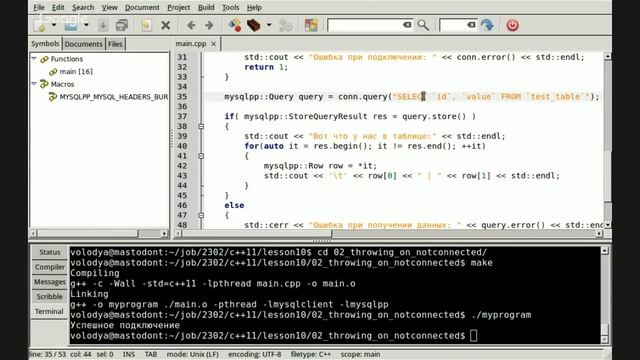Build the file with the brick icon
The image size is (640, 360).
[253, 25]
